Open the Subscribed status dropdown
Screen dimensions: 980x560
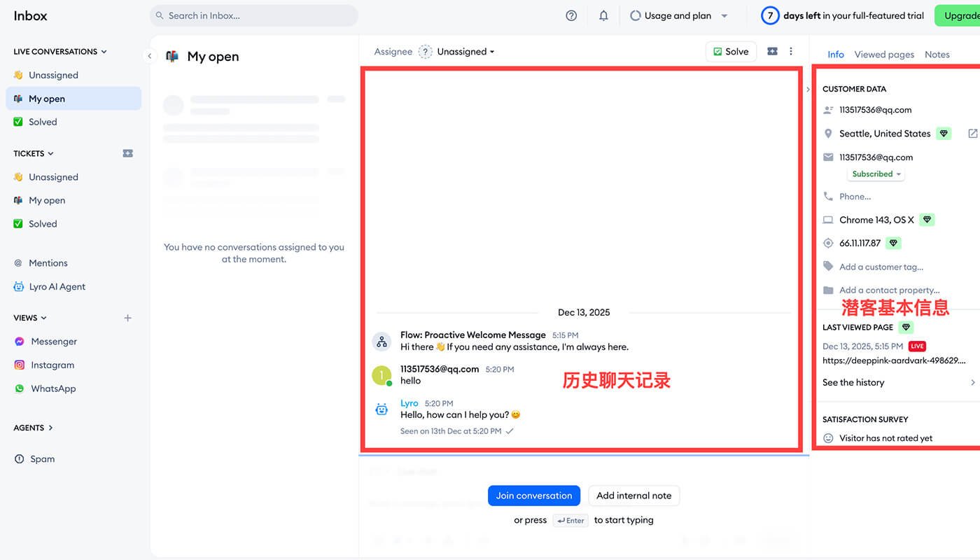(x=875, y=173)
